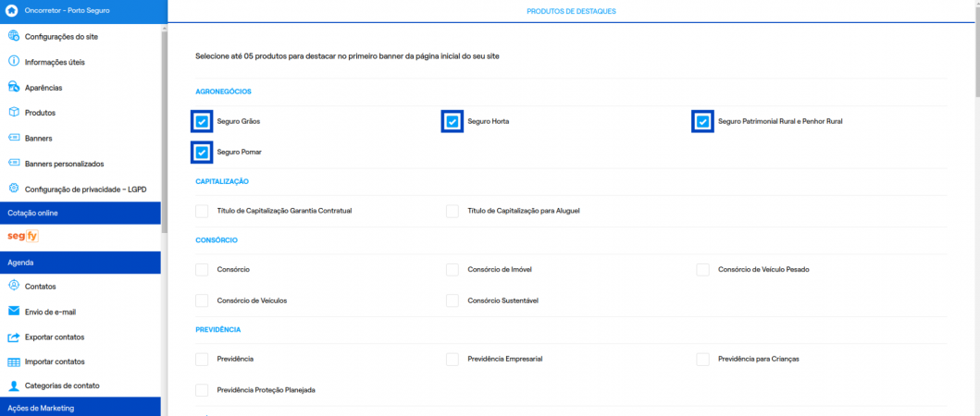Check the Previdência para Crianças checkbox
Image resolution: width=980 pixels, height=416 pixels.
click(703, 360)
